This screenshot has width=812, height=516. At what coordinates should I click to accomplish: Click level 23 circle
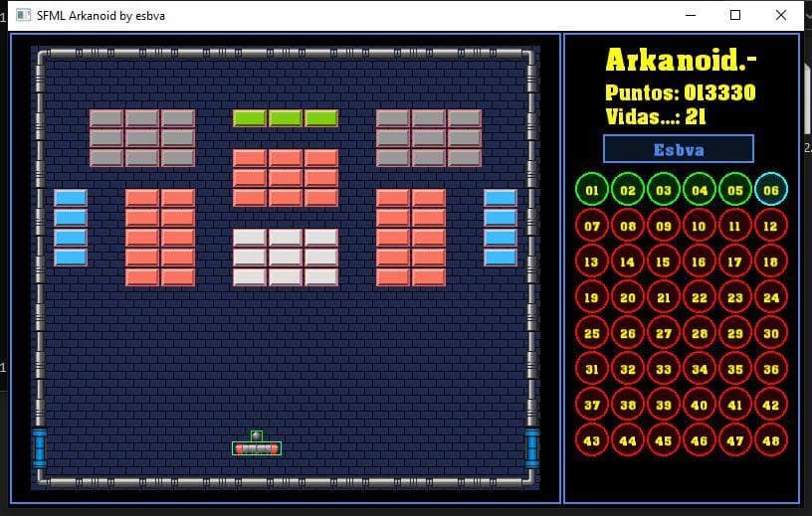point(734,297)
